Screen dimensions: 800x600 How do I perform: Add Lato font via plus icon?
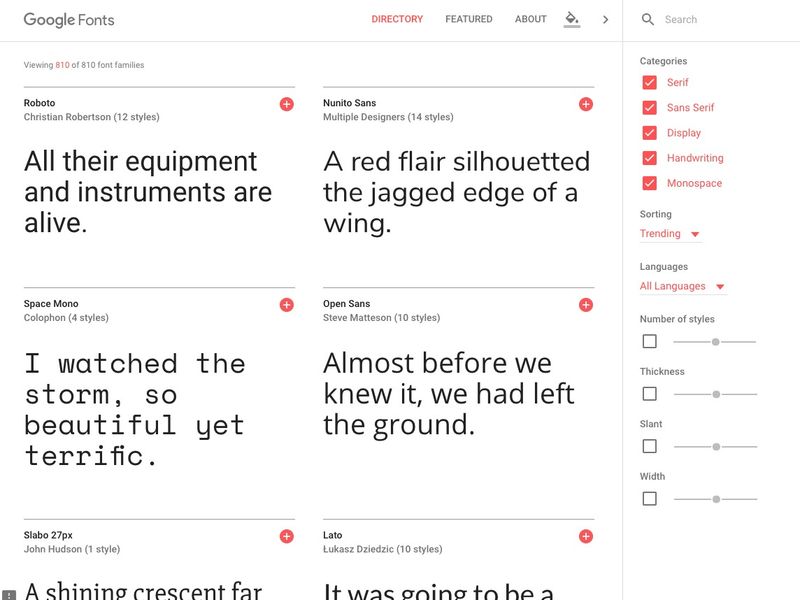(586, 536)
